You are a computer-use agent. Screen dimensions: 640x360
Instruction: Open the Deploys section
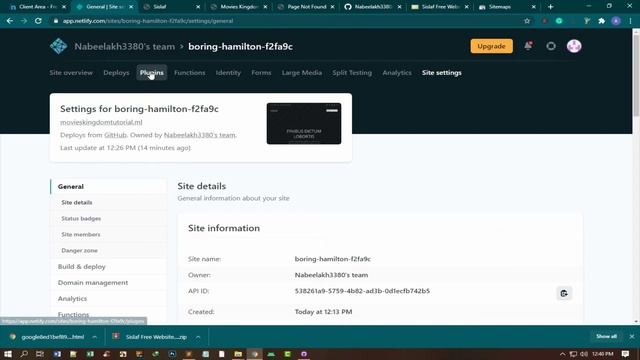pos(116,73)
